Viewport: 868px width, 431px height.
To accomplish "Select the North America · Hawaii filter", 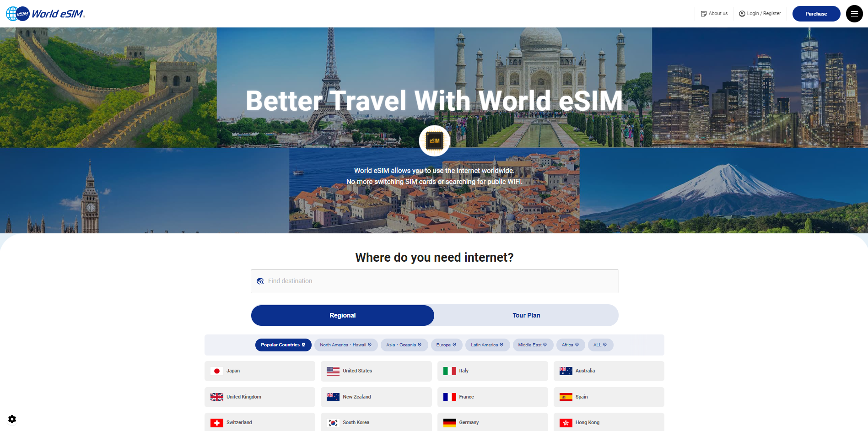I will pyautogui.click(x=346, y=345).
